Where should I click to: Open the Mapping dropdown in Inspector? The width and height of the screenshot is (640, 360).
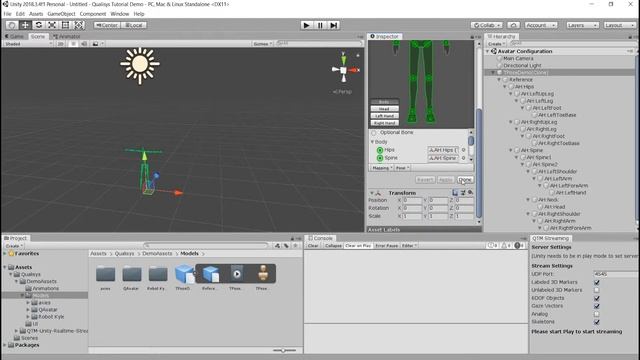pyautogui.click(x=382, y=168)
